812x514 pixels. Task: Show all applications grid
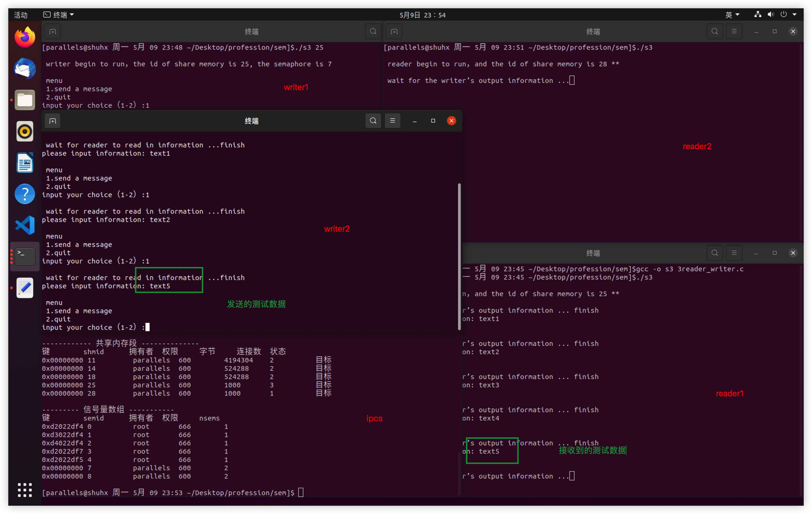coord(25,490)
